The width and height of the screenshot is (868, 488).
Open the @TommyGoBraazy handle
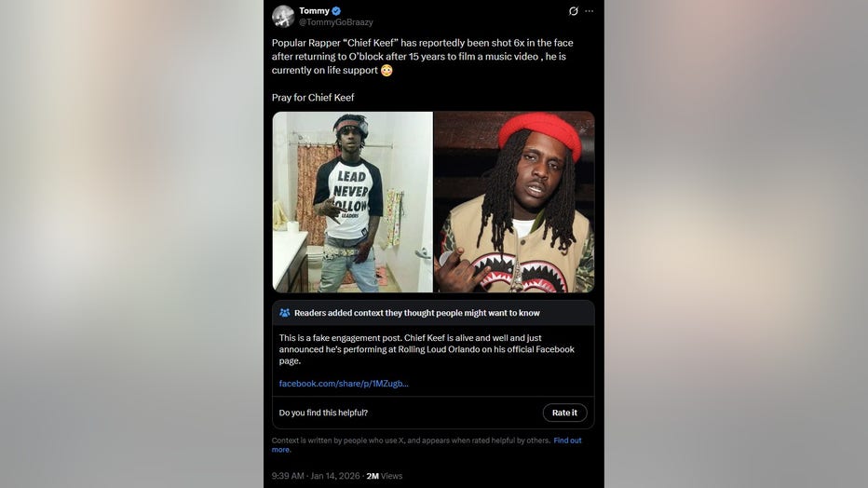(x=336, y=22)
